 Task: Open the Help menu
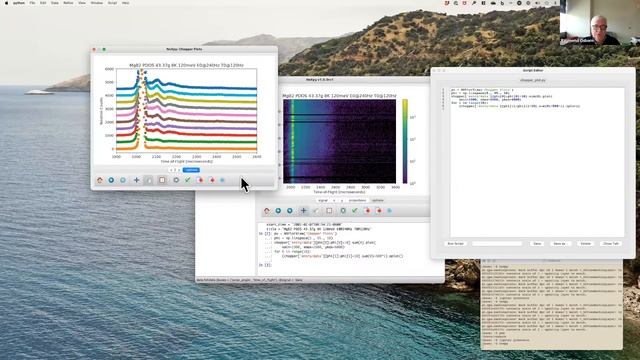[x=126, y=3]
